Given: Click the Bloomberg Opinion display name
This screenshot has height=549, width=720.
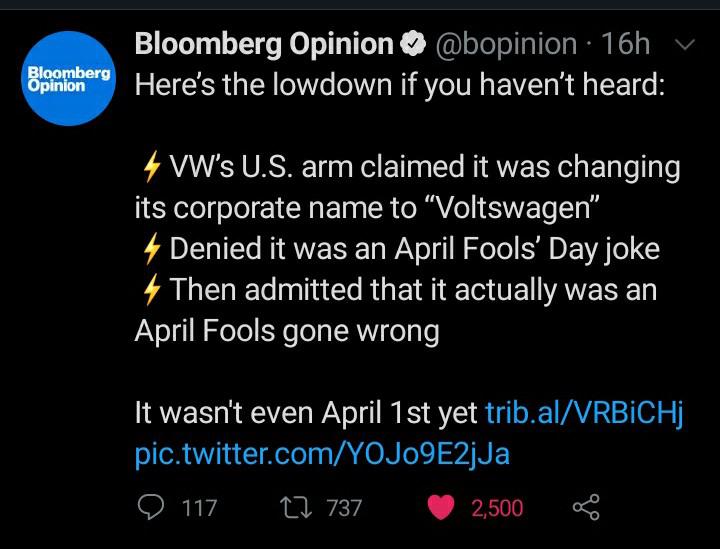Looking at the screenshot, I should tap(263, 44).
